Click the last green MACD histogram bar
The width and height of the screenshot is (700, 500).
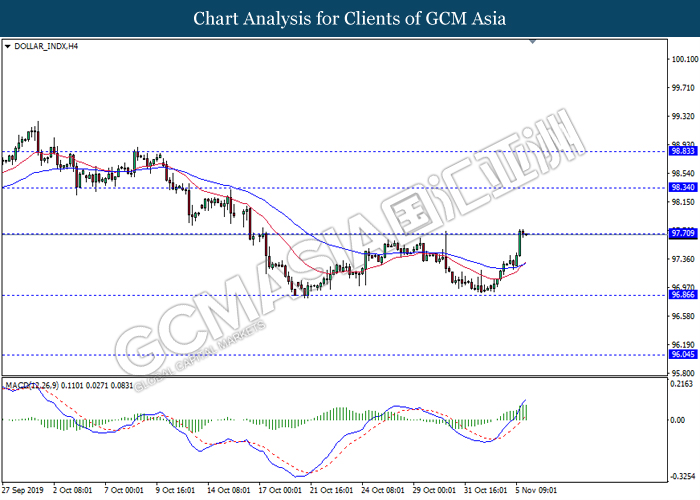pyautogui.click(x=527, y=412)
